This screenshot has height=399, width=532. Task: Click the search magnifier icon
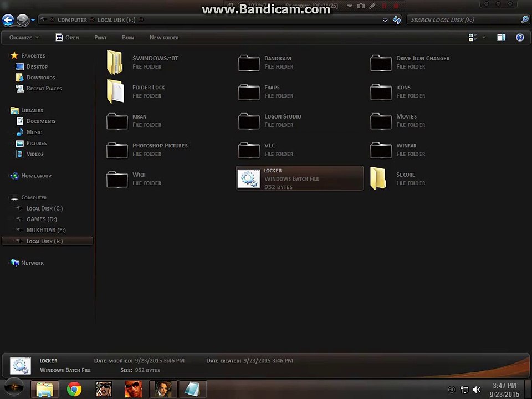tap(525, 20)
